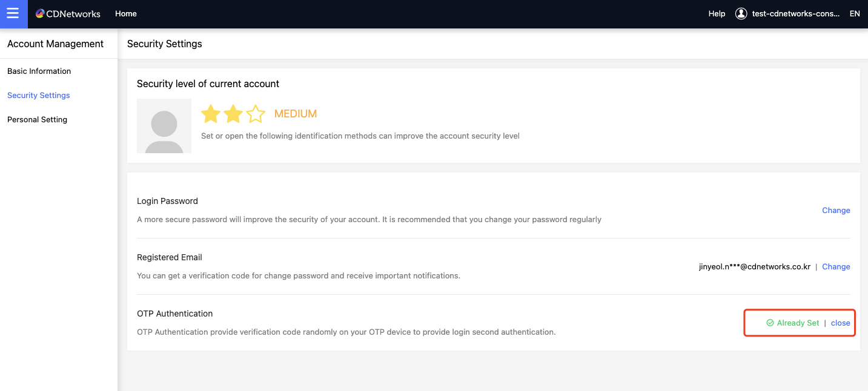Click the second gold security star
The image size is (868, 391).
pos(233,114)
